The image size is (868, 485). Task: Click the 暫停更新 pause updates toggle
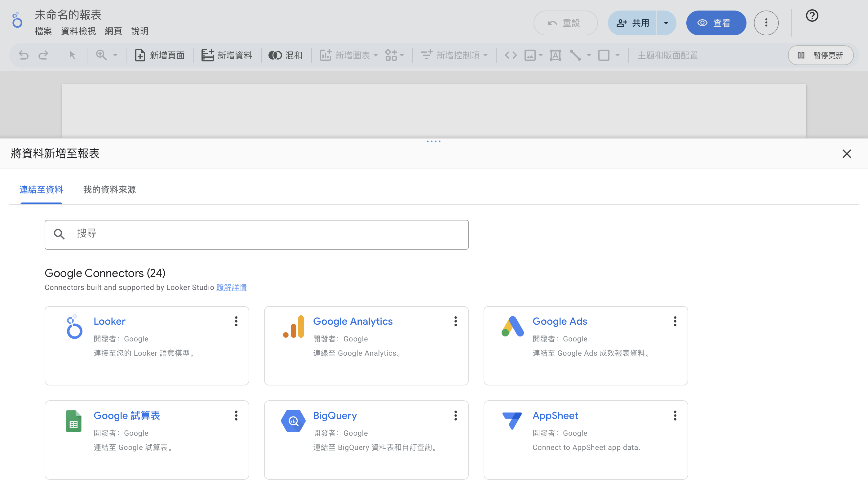click(821, 55)
